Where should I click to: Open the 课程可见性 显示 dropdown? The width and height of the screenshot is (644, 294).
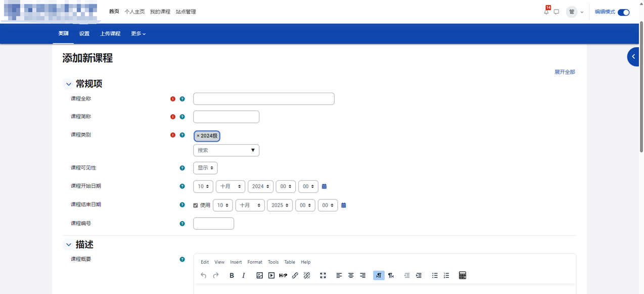(x=205, y=168)
